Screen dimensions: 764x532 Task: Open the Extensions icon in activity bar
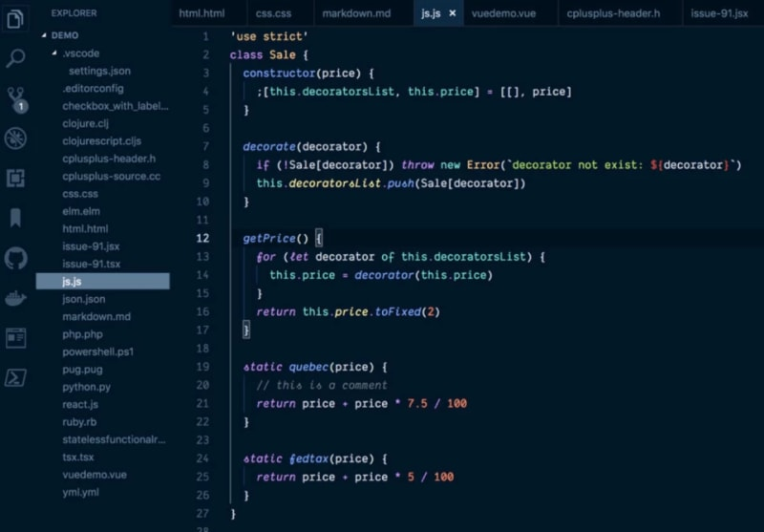pos(15,179)
